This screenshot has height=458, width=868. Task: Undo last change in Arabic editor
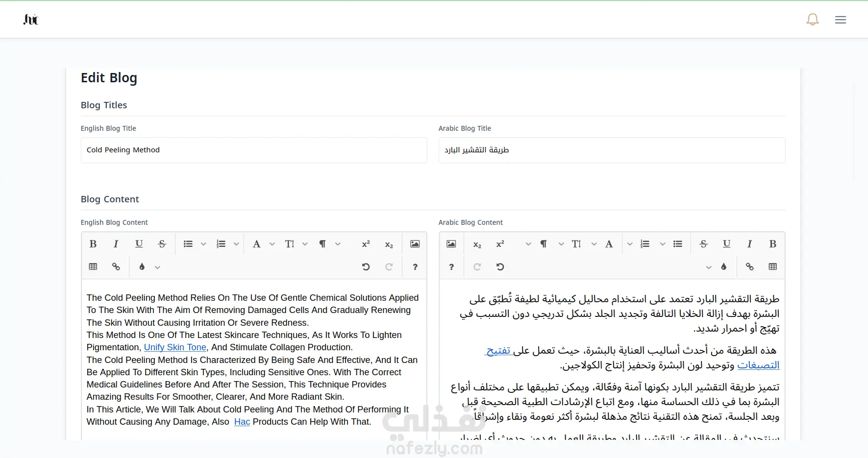[x=500, y=267]
